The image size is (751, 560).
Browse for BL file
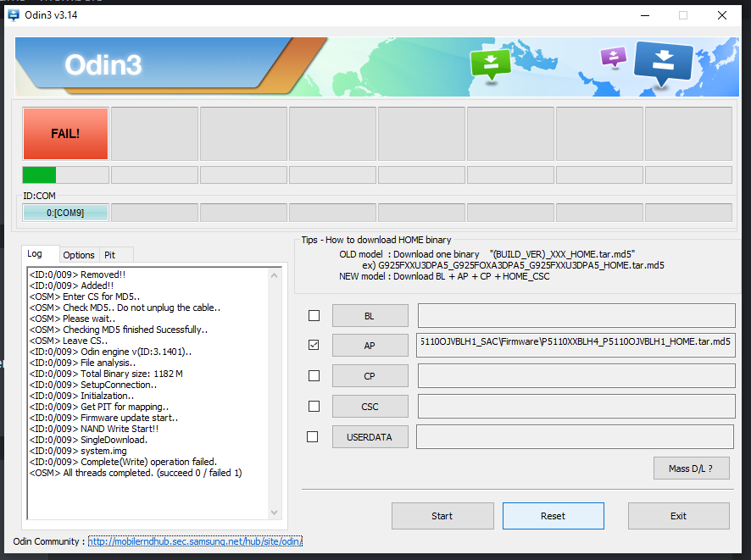[370, 316]
